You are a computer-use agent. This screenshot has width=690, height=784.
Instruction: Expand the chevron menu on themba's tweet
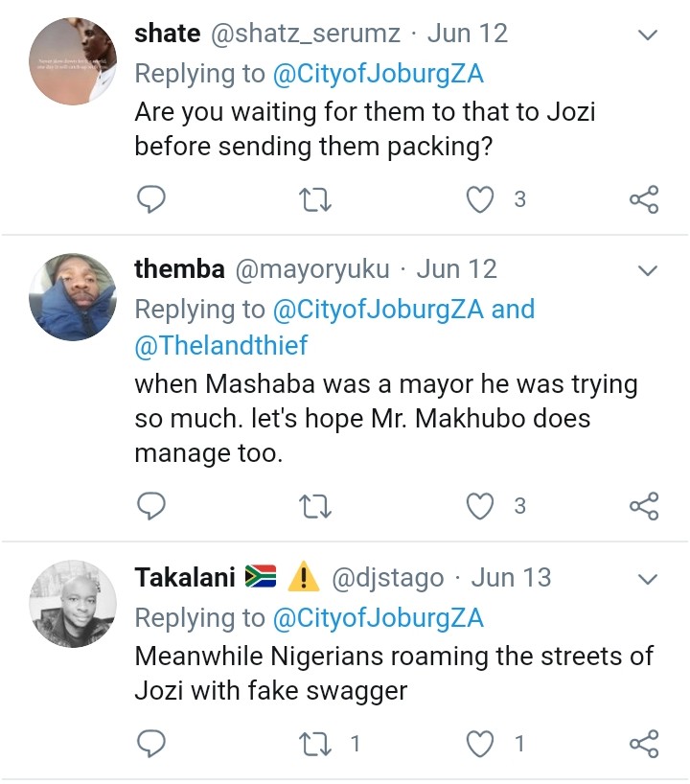(x=648, y=269)
